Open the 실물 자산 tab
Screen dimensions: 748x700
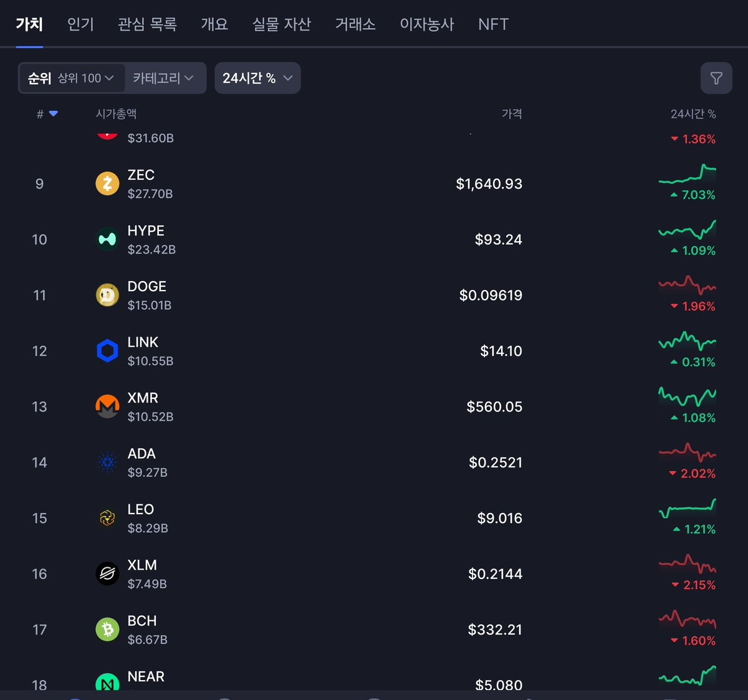pos(281,24)
